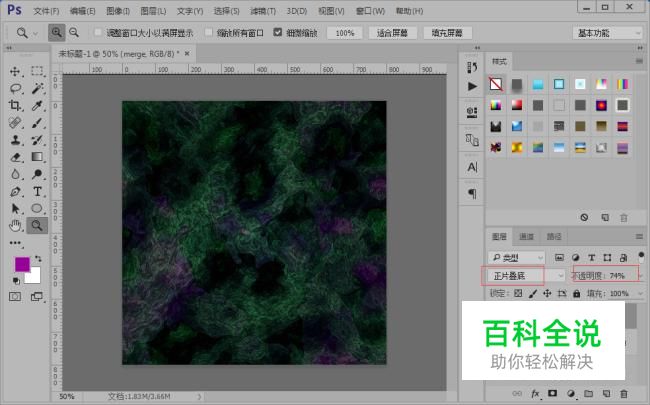Delete layer with trash icon in Layers panel

coord(623,393)
